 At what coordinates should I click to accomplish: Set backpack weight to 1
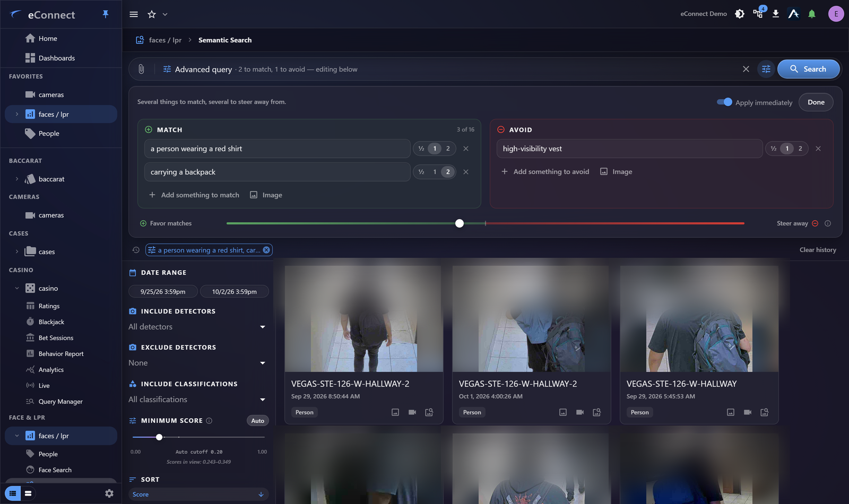435,172
